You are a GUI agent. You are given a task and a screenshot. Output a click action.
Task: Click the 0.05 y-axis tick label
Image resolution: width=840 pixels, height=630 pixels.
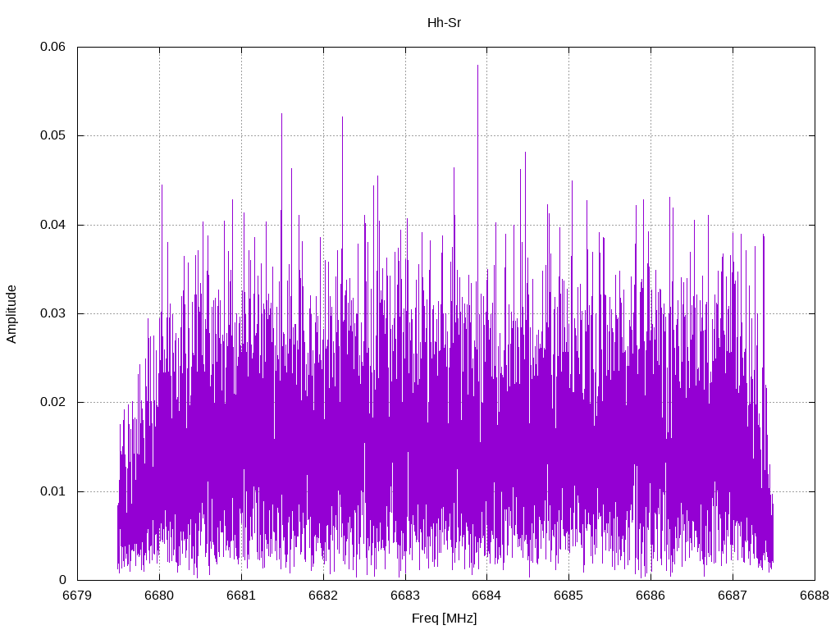point(52,135)
